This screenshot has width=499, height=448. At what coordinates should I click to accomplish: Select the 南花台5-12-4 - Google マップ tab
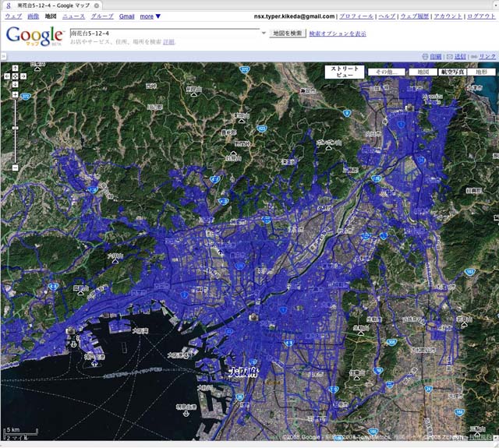click(x=53, y=5)
